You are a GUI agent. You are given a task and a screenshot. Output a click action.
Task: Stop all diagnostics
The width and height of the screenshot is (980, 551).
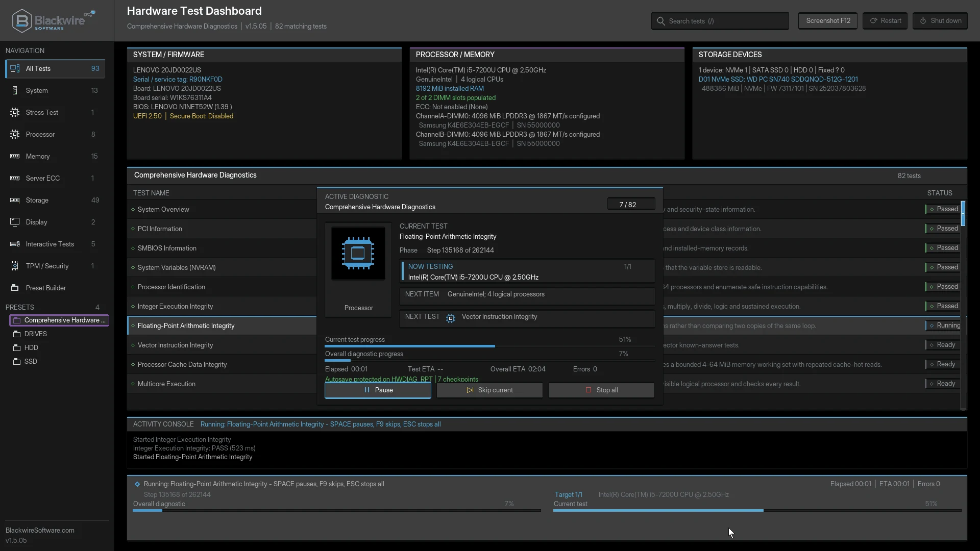pyautogui.click(x=601, y=390)
